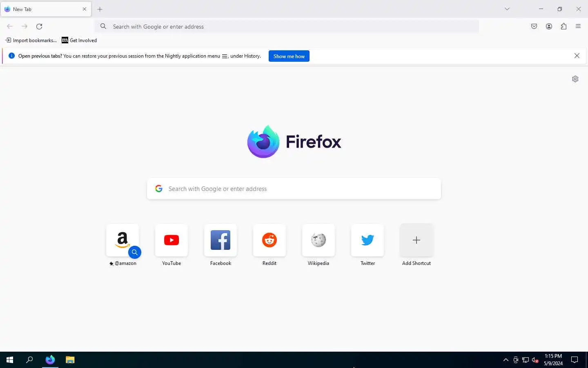Expand the list all tabs chevron
This screenshot has width=588, height=368.
(x=507, y=9)
